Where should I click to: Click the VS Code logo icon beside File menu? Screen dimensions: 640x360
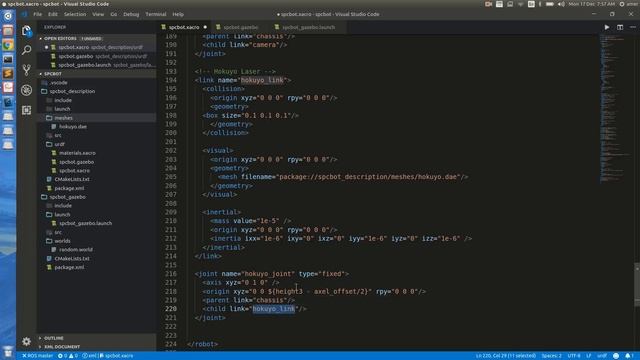[x=24, y=14]
